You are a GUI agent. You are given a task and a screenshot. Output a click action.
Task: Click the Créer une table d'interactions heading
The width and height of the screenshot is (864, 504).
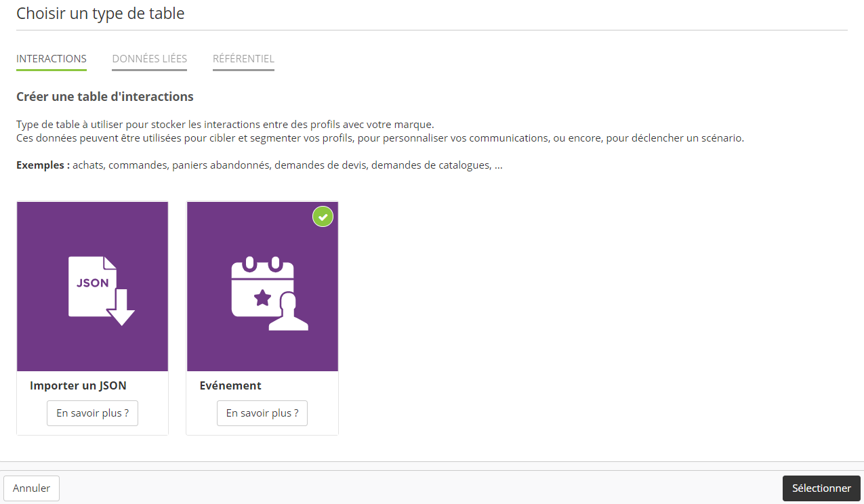point(105,97)
